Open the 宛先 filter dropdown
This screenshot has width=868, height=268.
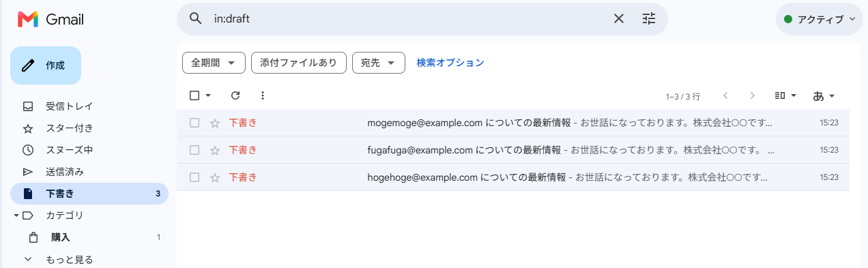click(379, 63)
